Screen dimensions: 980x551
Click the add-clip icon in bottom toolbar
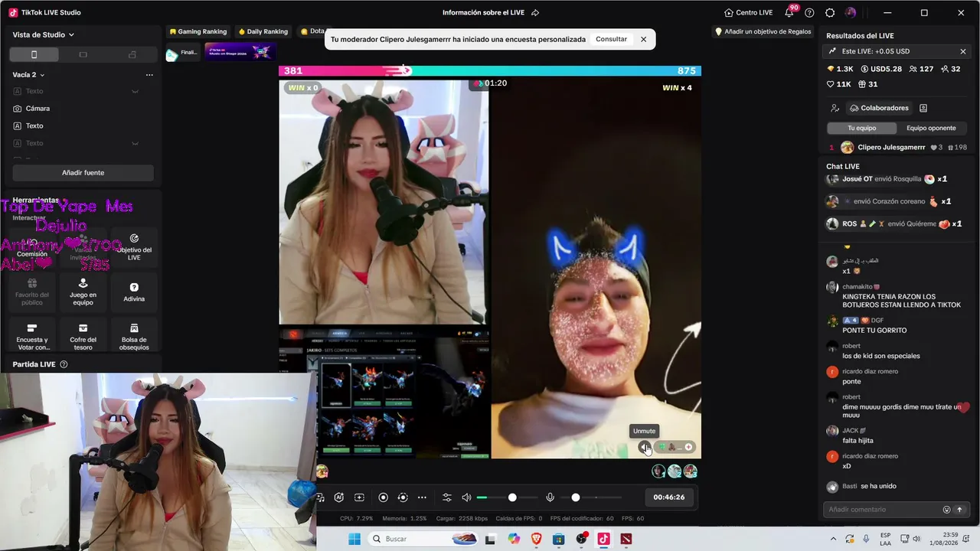(359, 497)
